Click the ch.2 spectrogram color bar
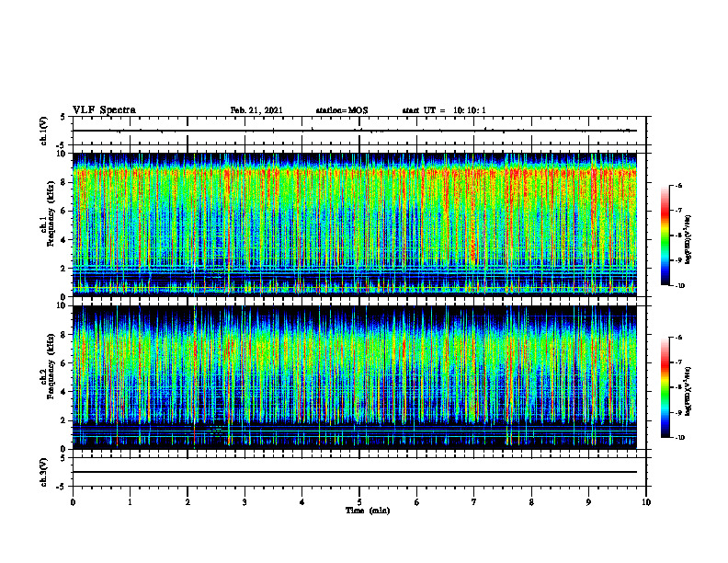The height and width of the screenshot is (563, 728). click(665, 387)
